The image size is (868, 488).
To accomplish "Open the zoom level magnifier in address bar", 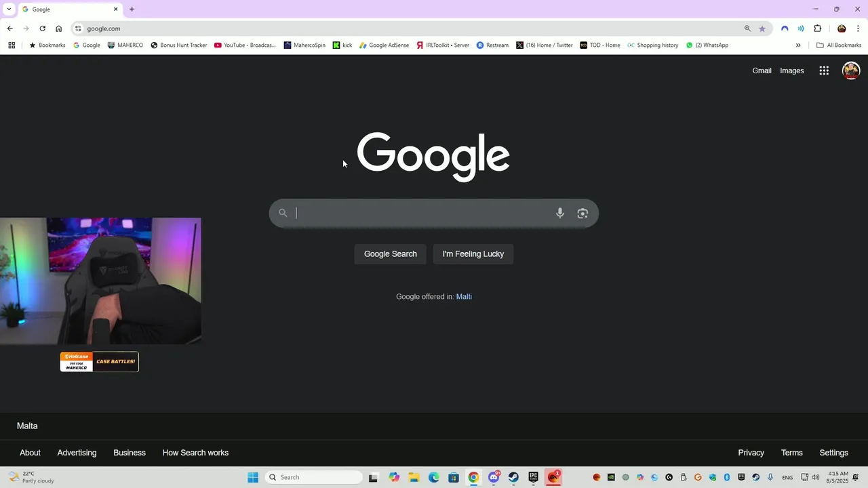I will coord(747,28).
